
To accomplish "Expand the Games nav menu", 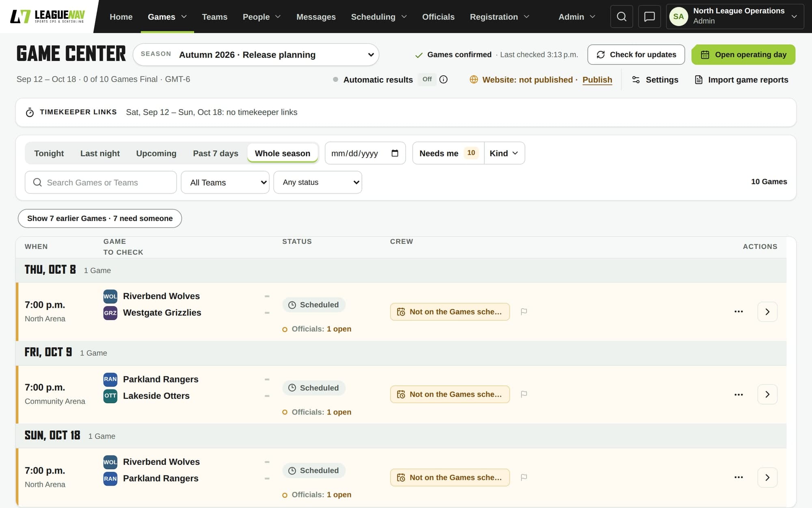I will coord(167,17).
